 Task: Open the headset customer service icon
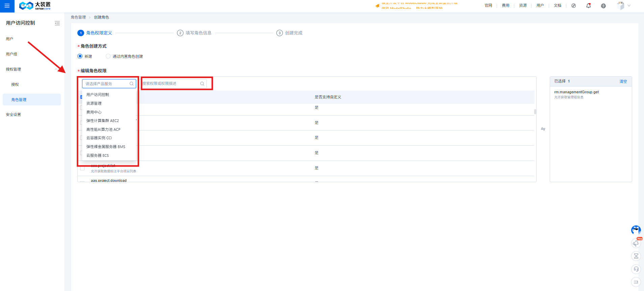[636, 269]
